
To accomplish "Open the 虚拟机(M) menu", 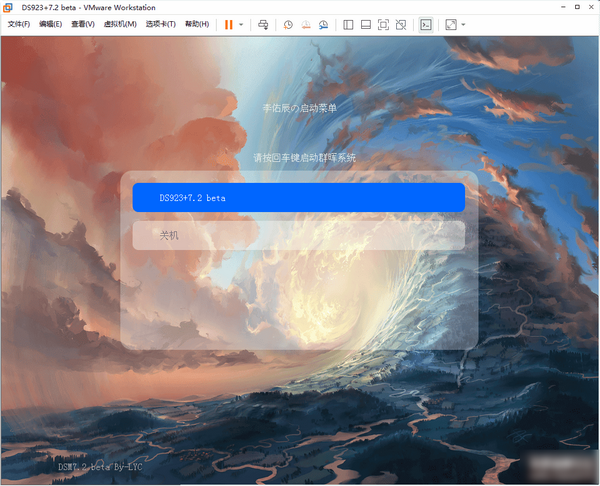I will point(120,24).
